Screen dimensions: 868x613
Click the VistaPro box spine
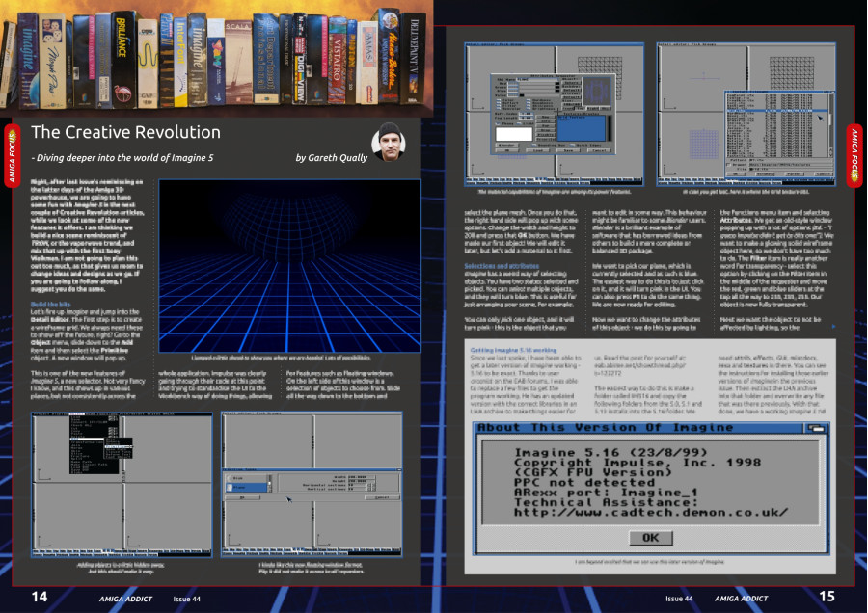point(337,61)
